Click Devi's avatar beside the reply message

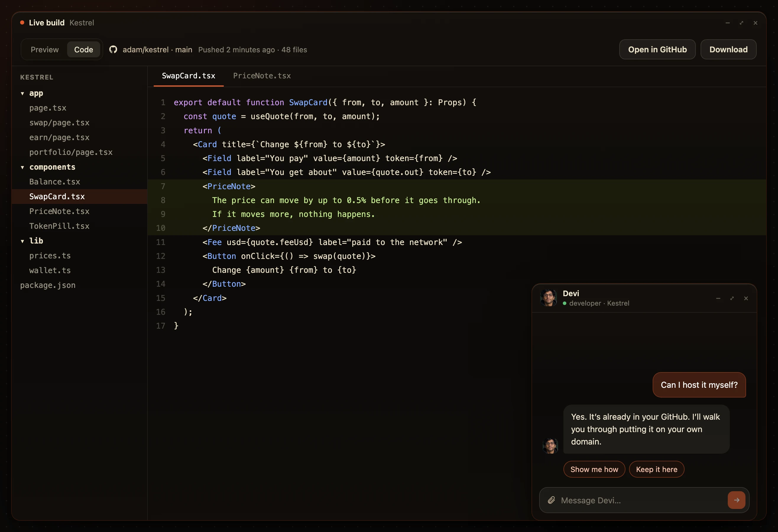coord(550,446)
